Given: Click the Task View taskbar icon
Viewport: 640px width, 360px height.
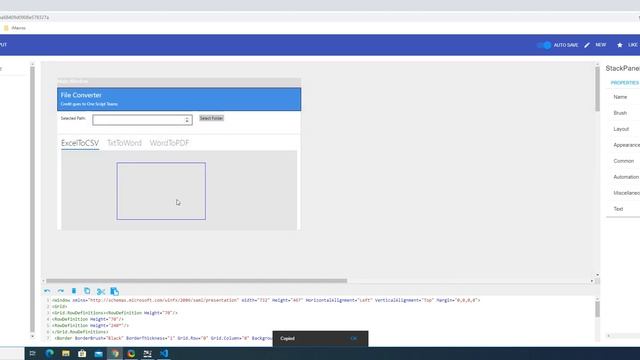Looking at the screenshot, I should click(x=33, y=353).
